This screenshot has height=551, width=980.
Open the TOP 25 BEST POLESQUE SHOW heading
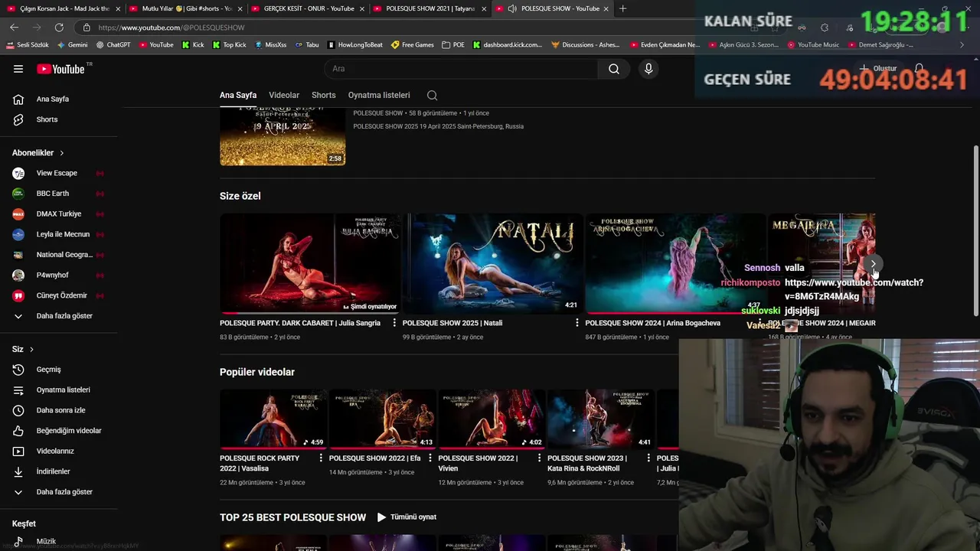[292, 518]
